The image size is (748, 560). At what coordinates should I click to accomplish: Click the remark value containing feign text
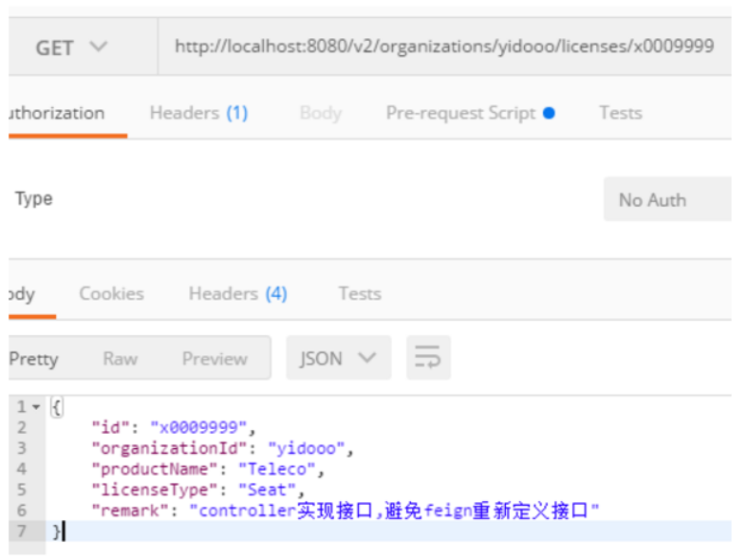394,511
